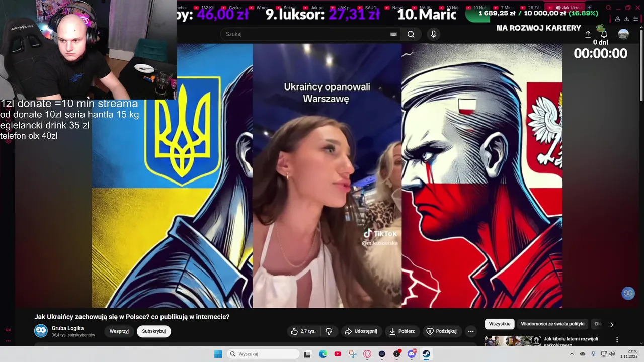Open the clock showing 23:38
Image resolution: width=644 pixels, height=362 pixels.
click(x=629, y=354)
